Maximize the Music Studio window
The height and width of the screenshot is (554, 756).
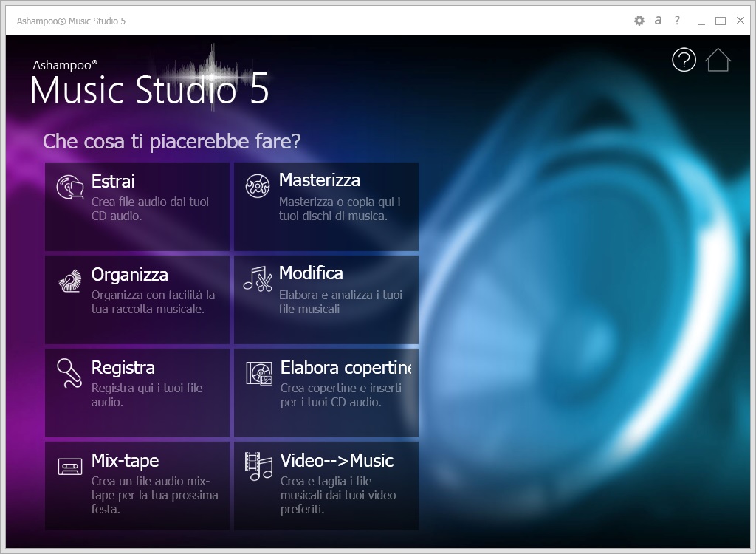[x=721, y=21]
